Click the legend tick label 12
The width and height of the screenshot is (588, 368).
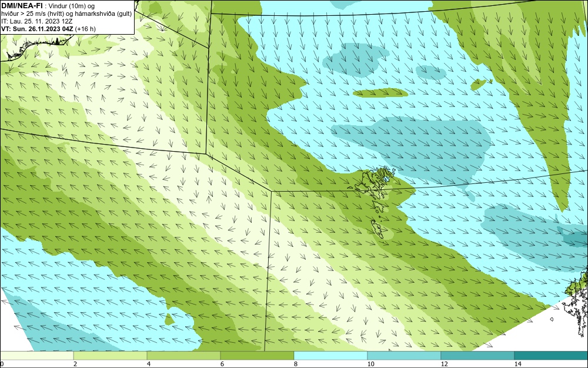pos(444,364)
